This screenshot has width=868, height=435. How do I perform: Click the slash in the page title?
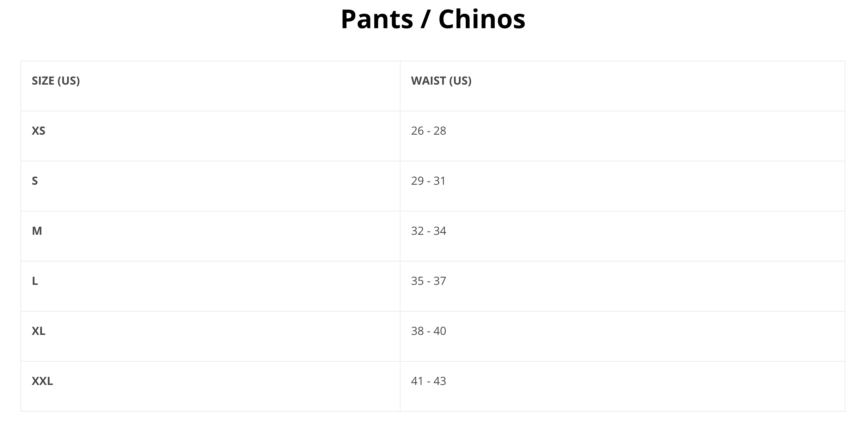coord(426,19)
